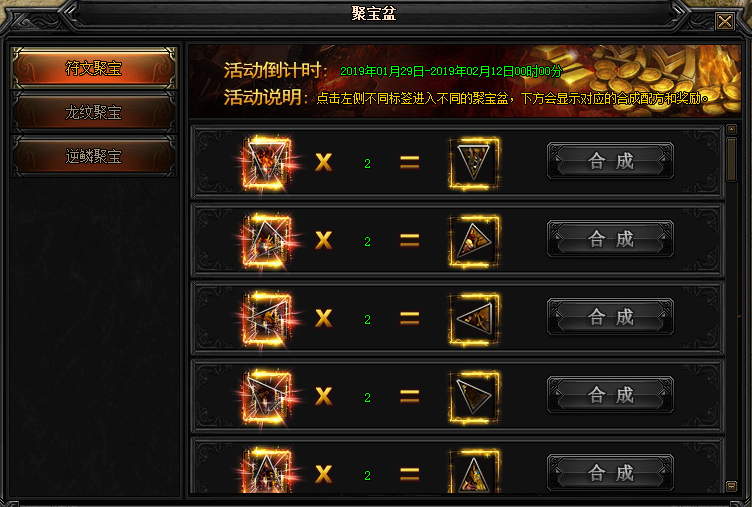Screen dimensions: 752x507
Task: Click 合成 button in the second row
Action: coord(611,239)
